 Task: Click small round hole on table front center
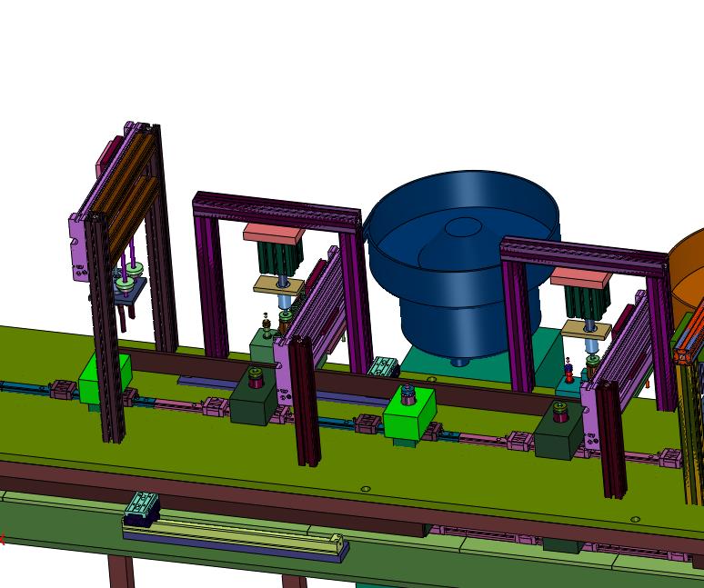(x=366, y=489)
